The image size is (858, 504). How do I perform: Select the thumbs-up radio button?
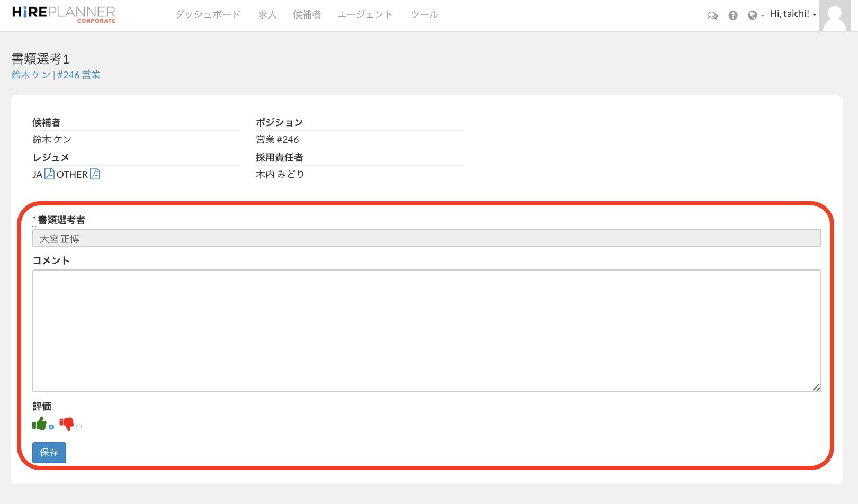(51, 427)
